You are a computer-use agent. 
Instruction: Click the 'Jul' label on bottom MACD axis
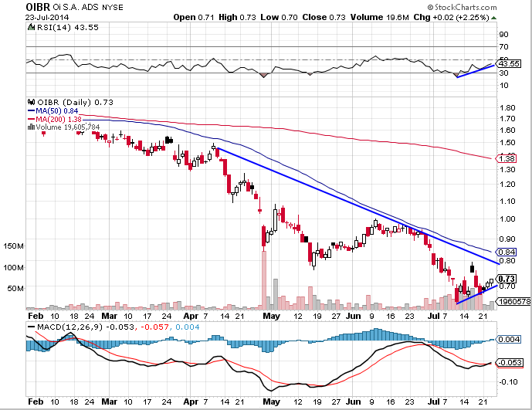coord(433,402)
